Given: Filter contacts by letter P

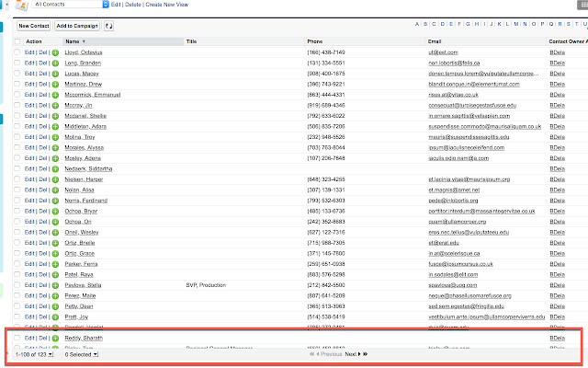Looking at the screenshot, I should tap(542, 24).
